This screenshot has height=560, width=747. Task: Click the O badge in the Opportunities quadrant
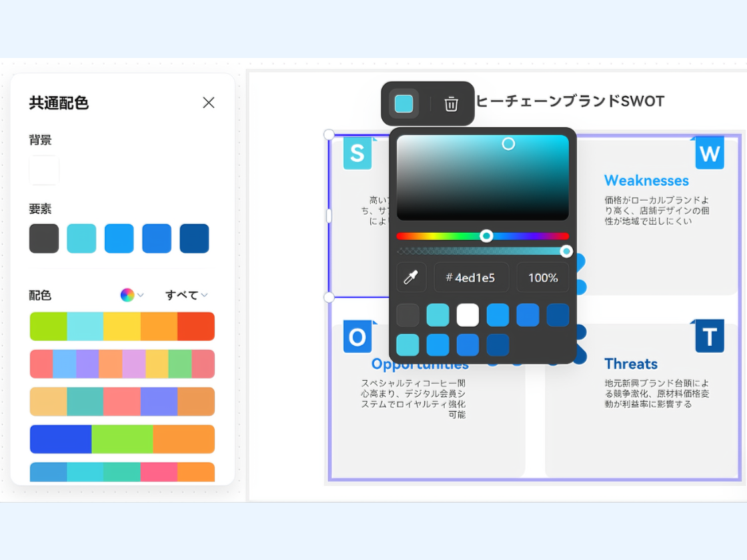click(x=358, y=337)
